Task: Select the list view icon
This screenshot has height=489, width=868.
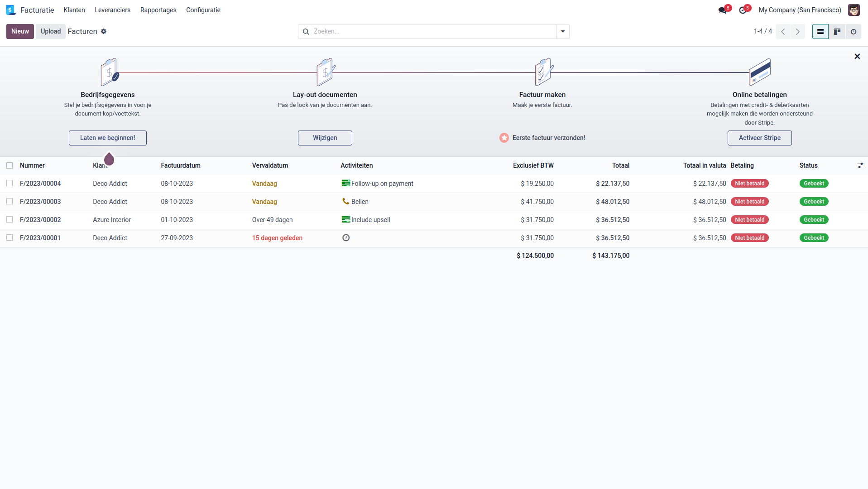Action: (820, 32)
